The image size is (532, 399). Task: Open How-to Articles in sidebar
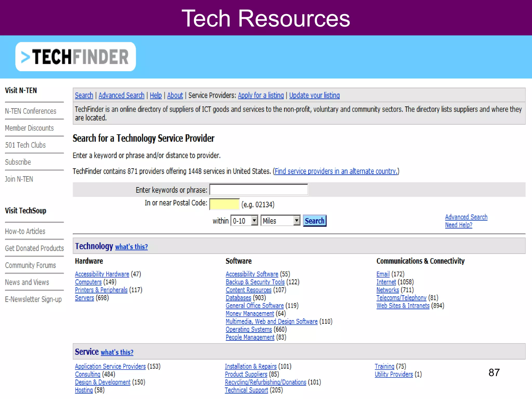click(25, 231)
